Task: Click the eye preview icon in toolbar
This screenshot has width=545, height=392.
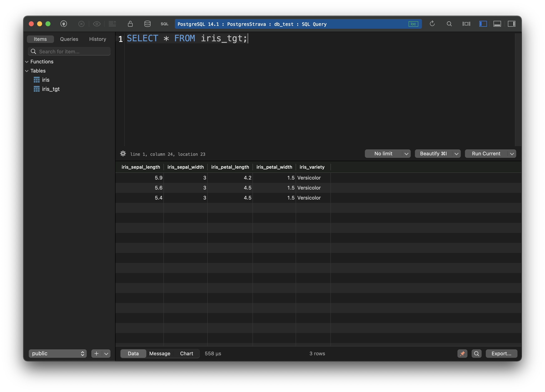Action: tap(97, 24)
